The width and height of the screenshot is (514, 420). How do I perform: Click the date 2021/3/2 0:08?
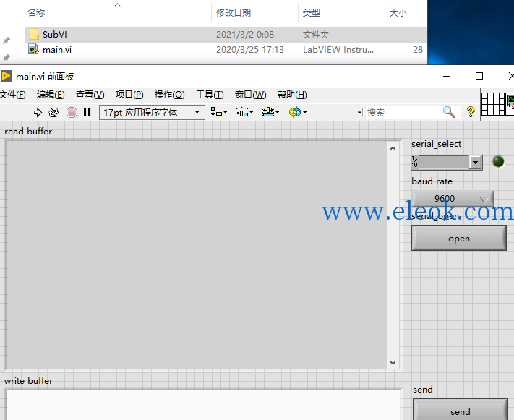coord(245,34)
